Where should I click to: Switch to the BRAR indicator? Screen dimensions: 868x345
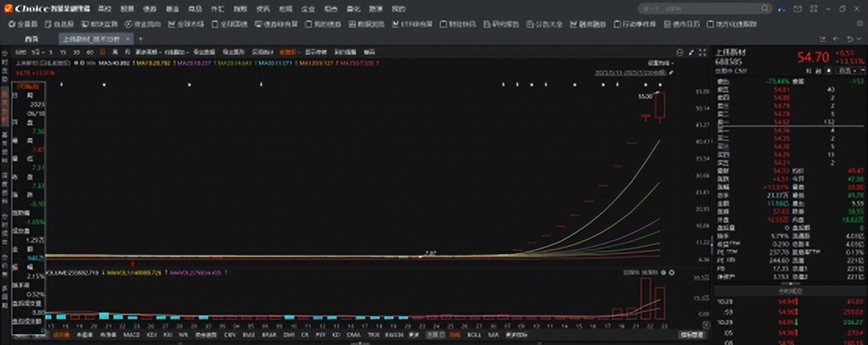(x=268, y=335)
